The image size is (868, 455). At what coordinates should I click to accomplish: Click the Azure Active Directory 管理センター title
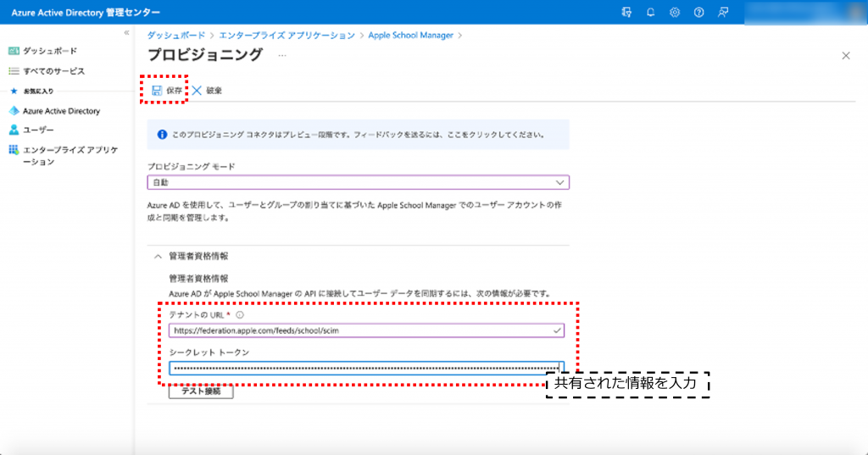tap(86, 12)
